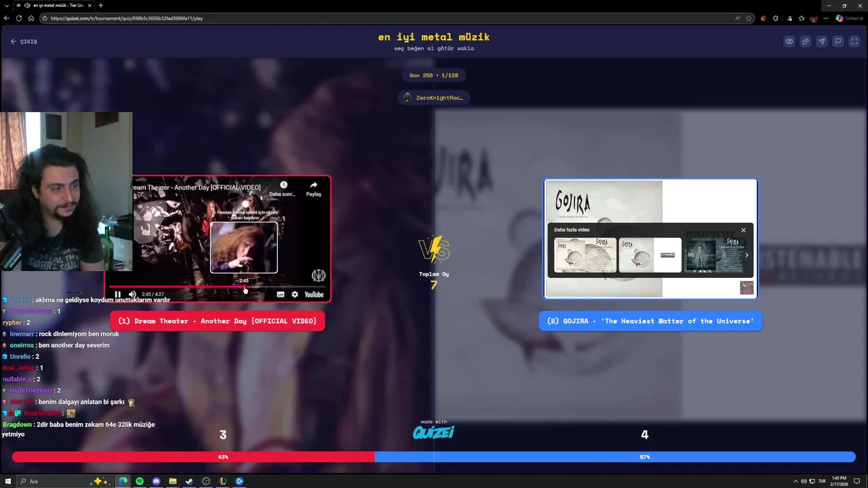This screenshot has width=868, height=488.
Task: Open second Gojira suggested video thumbnail
Action: 650,255
